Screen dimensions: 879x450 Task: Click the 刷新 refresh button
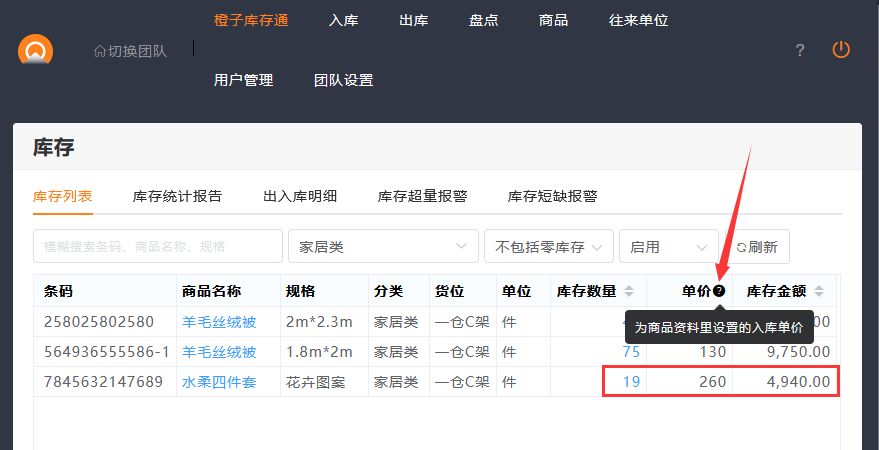(757, 246)
